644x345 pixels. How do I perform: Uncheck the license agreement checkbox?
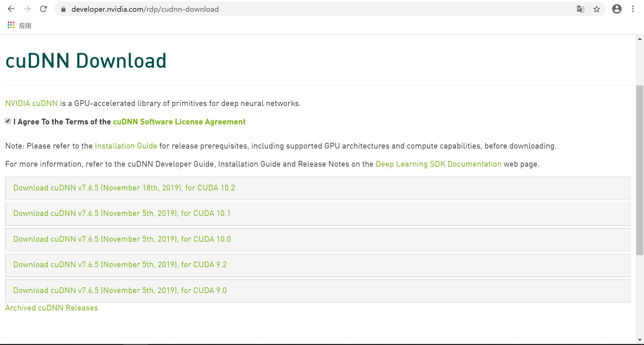coord(8,121)
